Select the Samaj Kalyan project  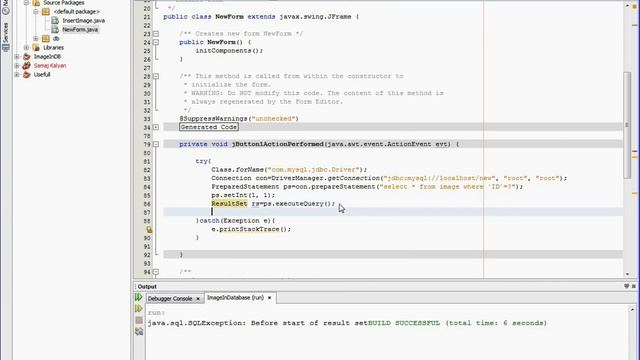point(50,66)
